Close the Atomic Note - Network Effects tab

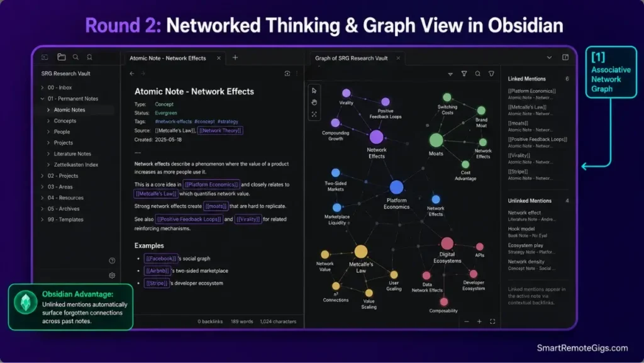click(x=219, y=59)
